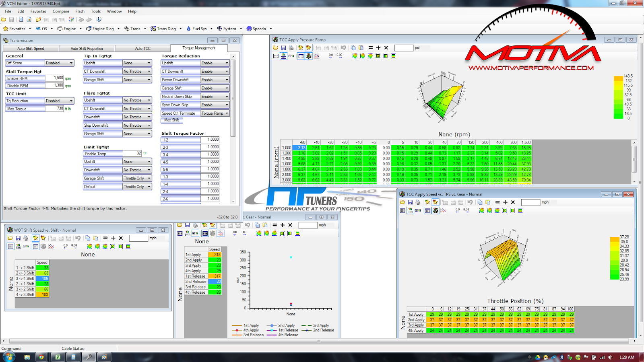Click the psi input box in TCC Apply Pressure Ramp

coord(404,48)
